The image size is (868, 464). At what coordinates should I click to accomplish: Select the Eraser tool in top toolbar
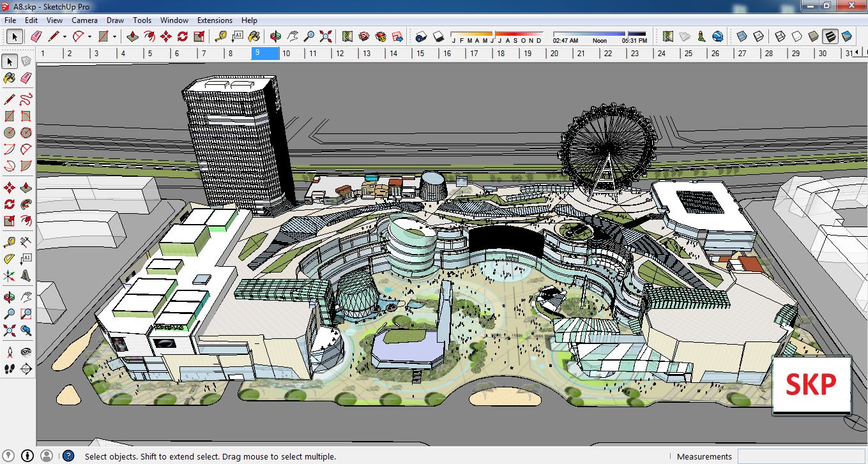(x=36, y=36)
